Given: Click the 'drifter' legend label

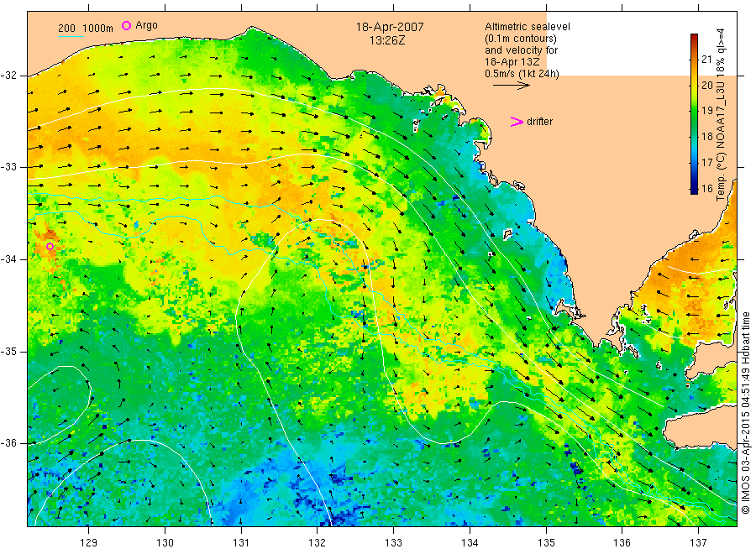Looking at the screenshot, I should pos(539,122).
